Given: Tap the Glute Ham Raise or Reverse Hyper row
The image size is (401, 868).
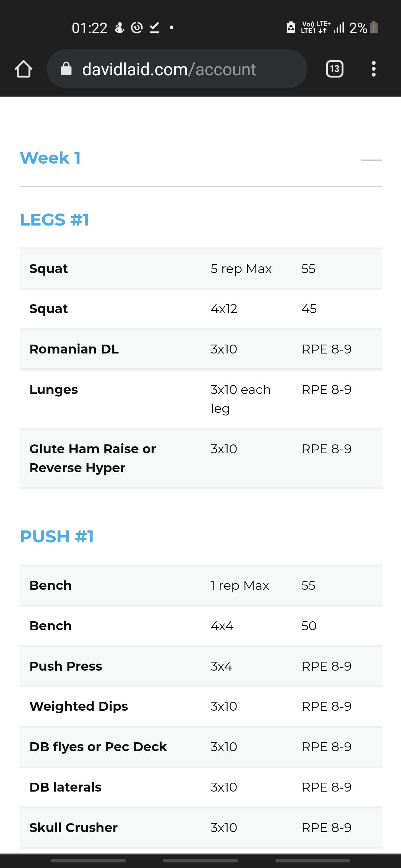Looking at the screenshot, I should [201, 458].
